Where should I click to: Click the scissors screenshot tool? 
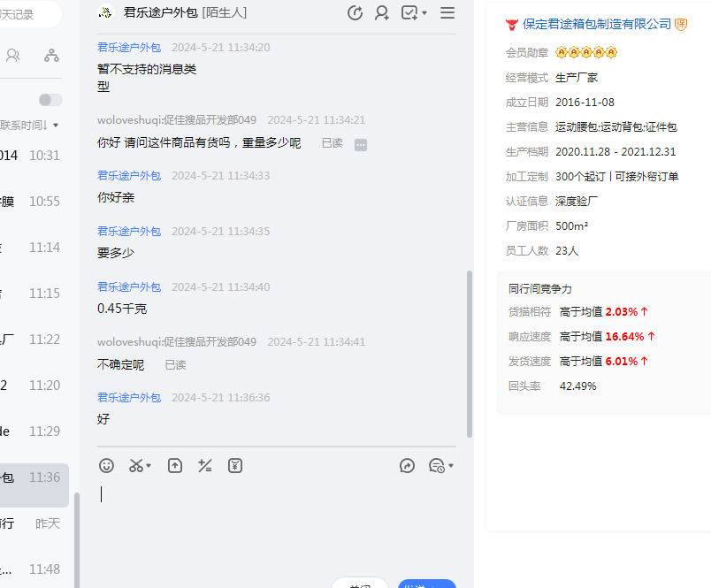coord(135,465)
